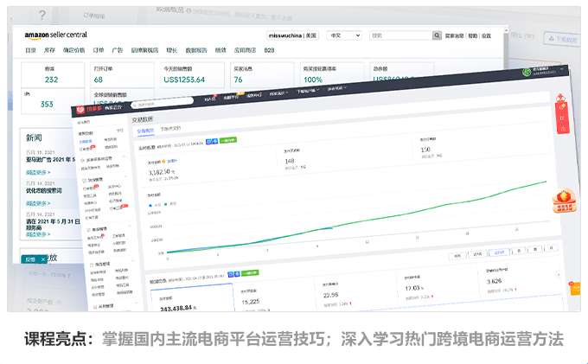Expand the fifth Pinduoduo top navigation dropdown
This screenshot has height=364, width=588.
[308, 90]
